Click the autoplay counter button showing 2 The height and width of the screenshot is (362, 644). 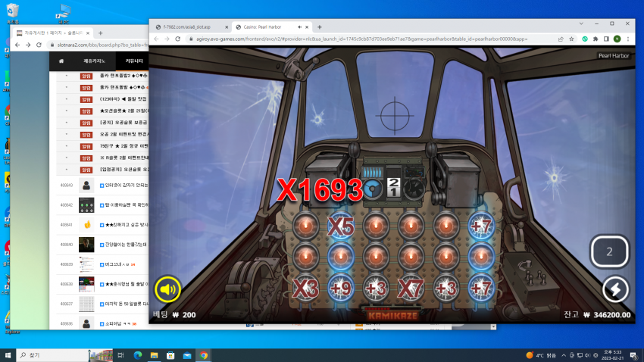point(609,251)
